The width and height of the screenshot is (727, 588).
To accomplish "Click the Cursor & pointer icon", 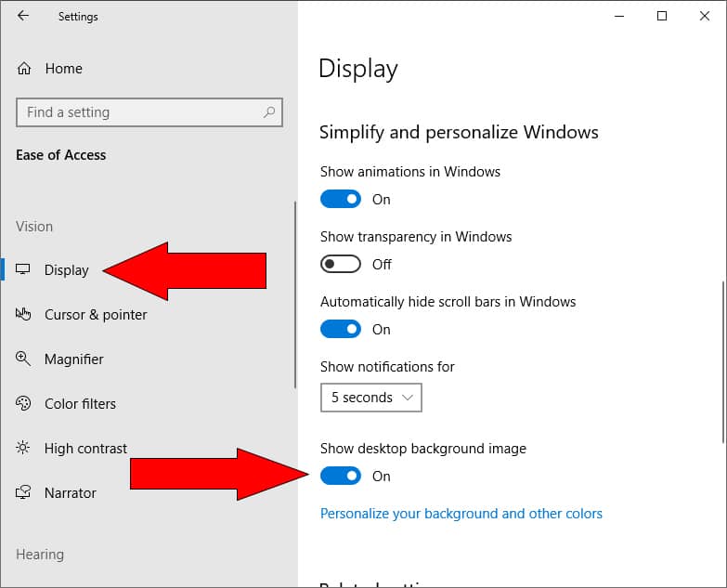I will (24, 315).
